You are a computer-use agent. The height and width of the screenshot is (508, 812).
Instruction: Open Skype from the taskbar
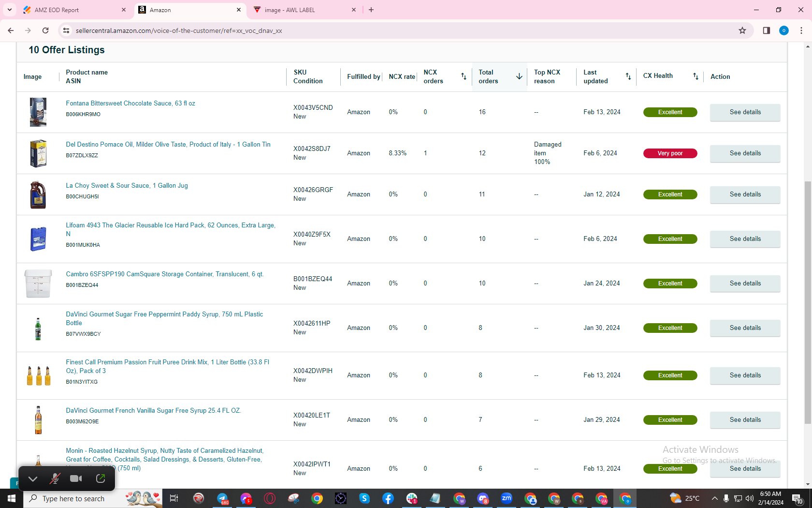[x=364, y=498]
